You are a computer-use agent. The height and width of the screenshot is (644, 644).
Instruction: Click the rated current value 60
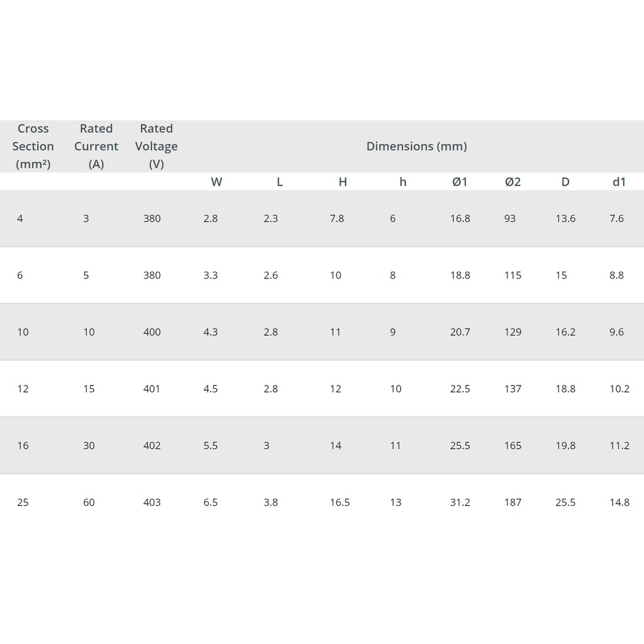pyautogui.click(x=89, y=502)
